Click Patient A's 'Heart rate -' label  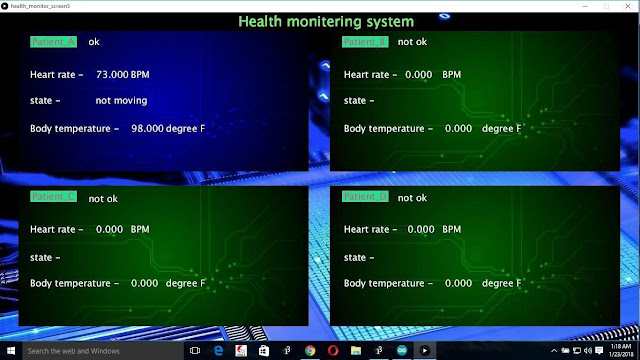point(57,75)
